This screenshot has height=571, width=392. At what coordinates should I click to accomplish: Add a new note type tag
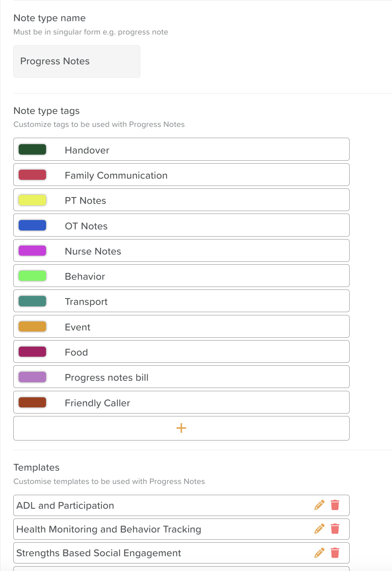click(x=181, y=428)
